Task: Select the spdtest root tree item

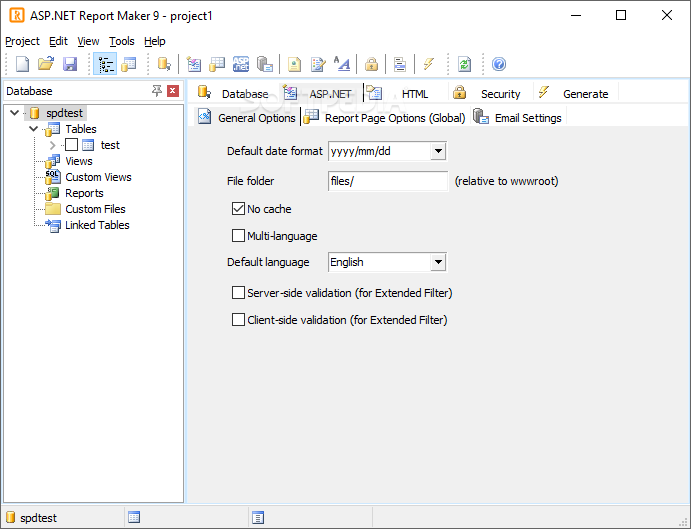Action: click(x=64, y=113)
